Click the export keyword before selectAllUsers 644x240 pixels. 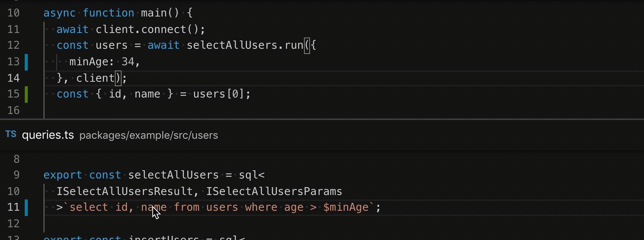point(63,175)
